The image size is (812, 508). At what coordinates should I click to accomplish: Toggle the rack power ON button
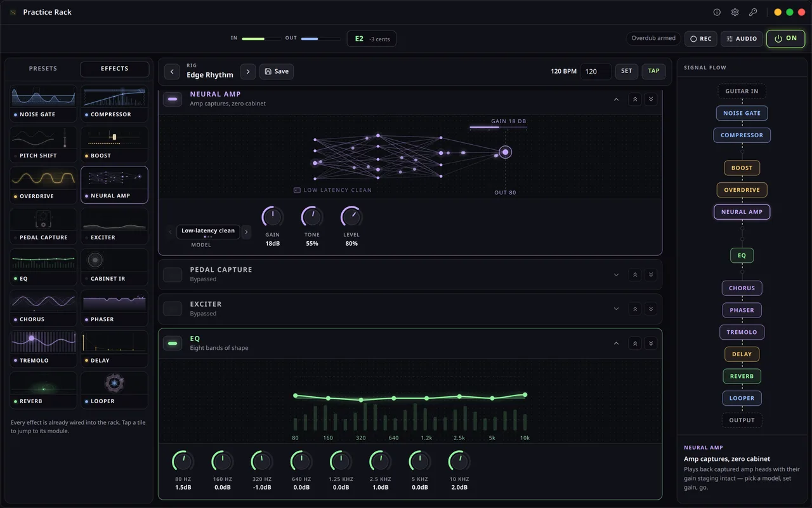(x=785, y=39)
